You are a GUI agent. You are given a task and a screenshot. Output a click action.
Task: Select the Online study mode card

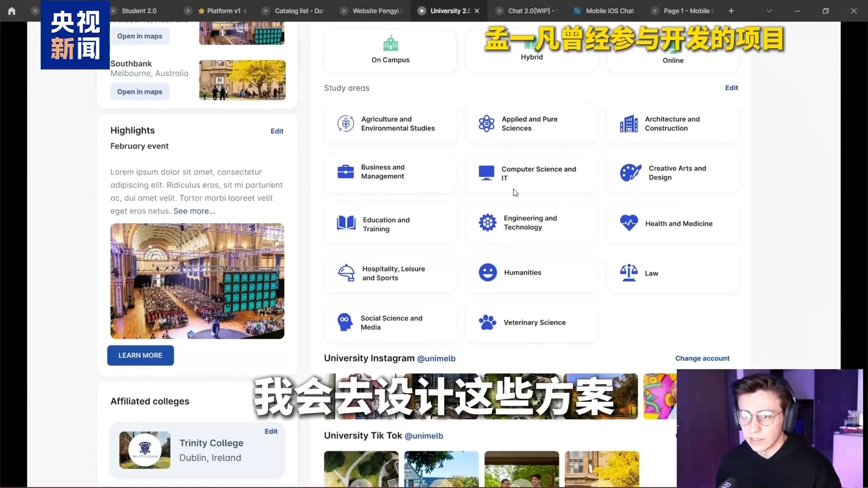click(x=673, y=51)
